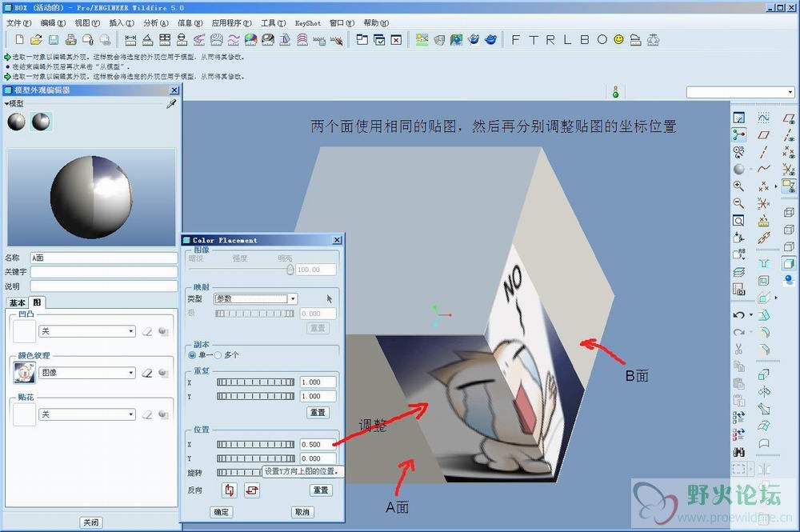Image resolution: width=800 pixels, height=532 pixels.
Task: Select the first model appearance sphere thumbnail
Action: pyautogui.click(x=16, y=122)
